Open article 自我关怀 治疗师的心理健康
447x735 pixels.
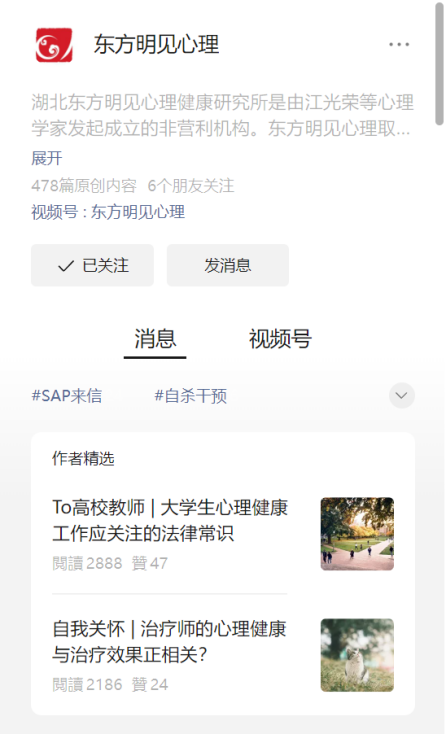tap(169, 642)
